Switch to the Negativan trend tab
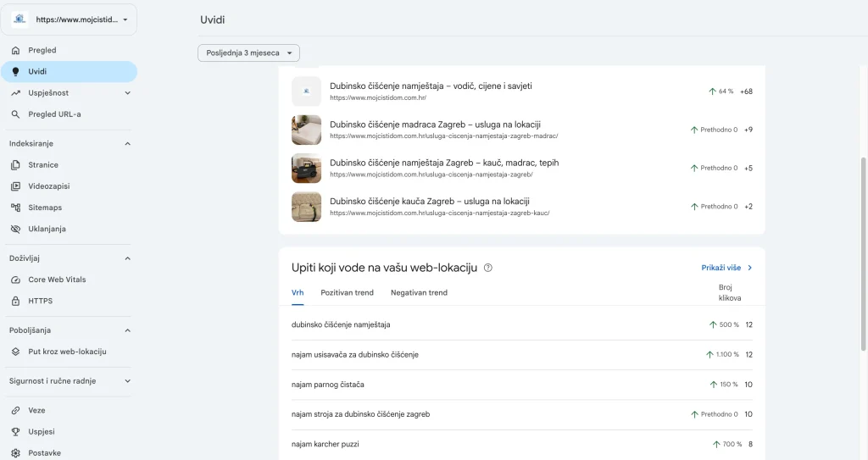The width and height of the screenshot is (868, 460). [419, 293]
